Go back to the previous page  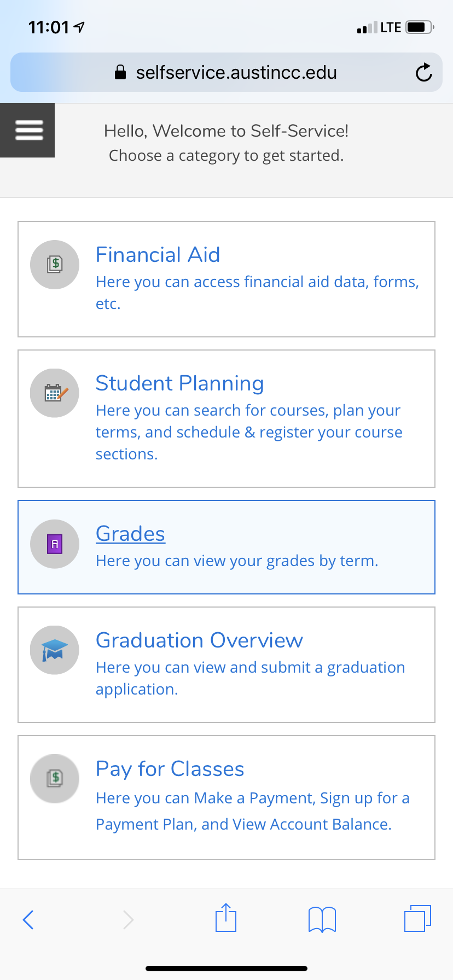pos(28,919)
